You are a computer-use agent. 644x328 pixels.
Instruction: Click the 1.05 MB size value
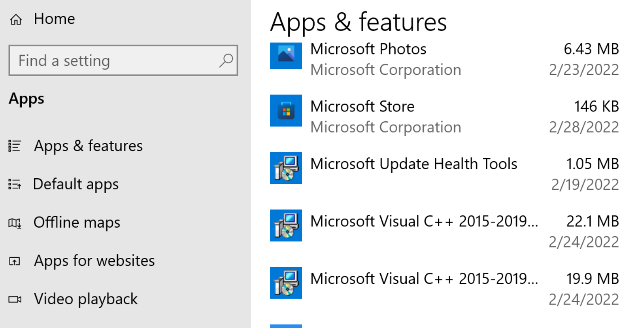(593, 164)
